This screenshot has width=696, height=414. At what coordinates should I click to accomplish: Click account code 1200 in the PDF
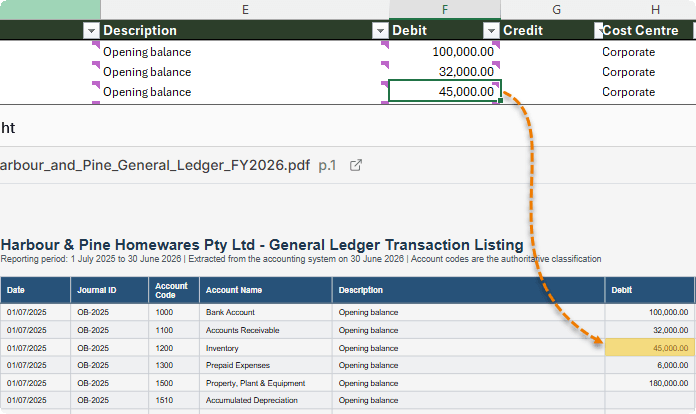164,348
